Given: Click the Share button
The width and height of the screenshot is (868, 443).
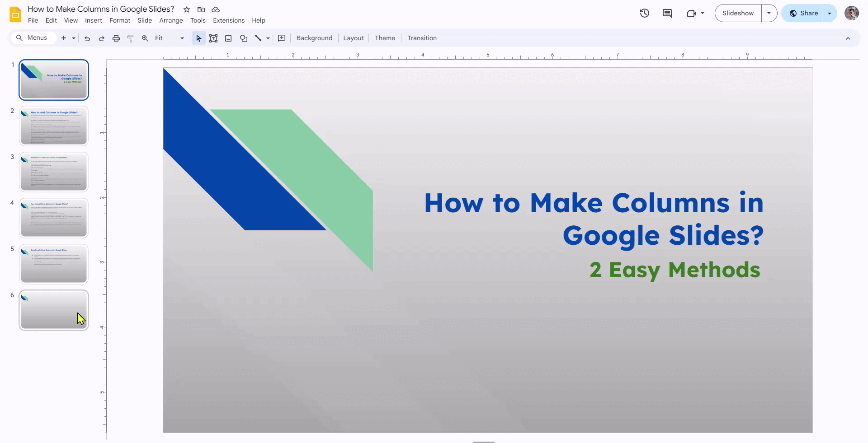Looking at the screenshot, I should [x=804, y=13].
